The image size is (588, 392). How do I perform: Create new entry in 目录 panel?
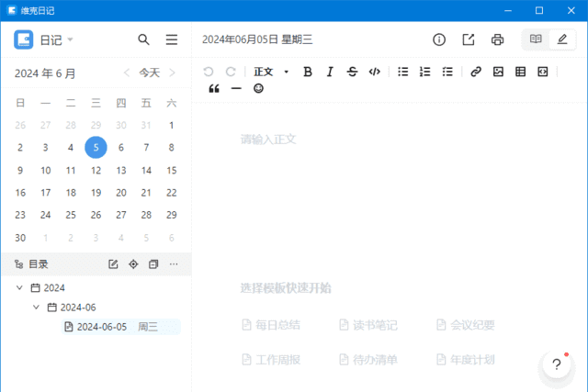point(113,264)
